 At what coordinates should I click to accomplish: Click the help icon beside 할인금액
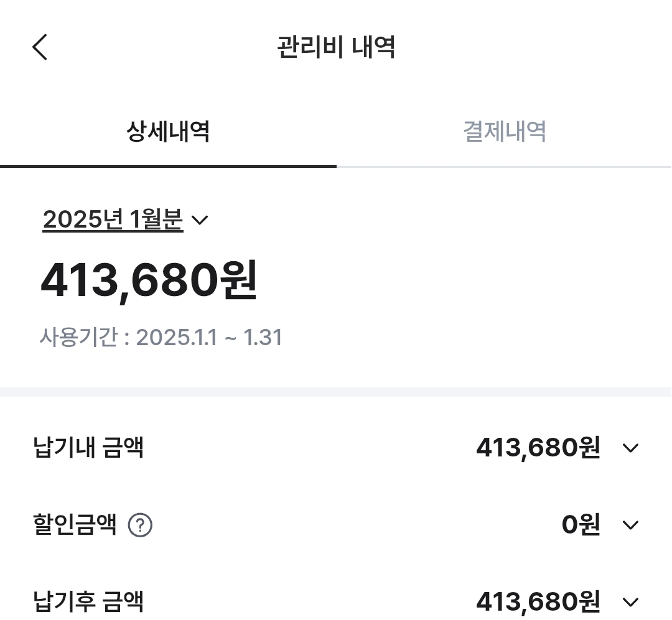(140, 525)
